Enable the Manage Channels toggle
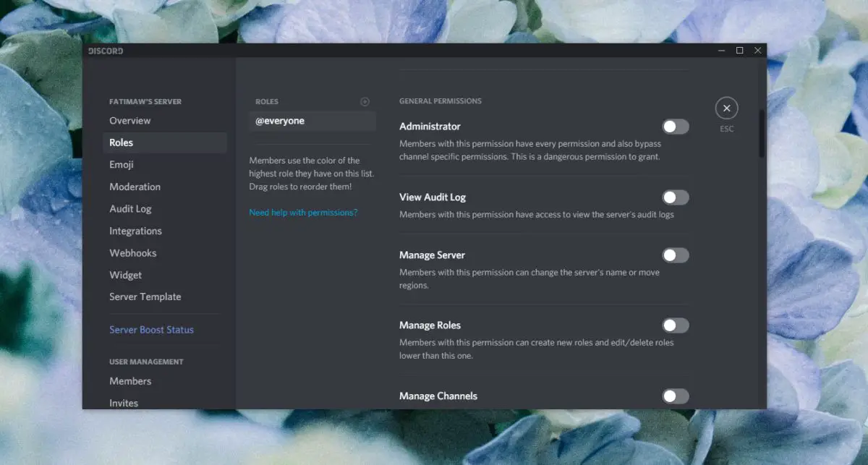868x465 pixels. [676, 396]
